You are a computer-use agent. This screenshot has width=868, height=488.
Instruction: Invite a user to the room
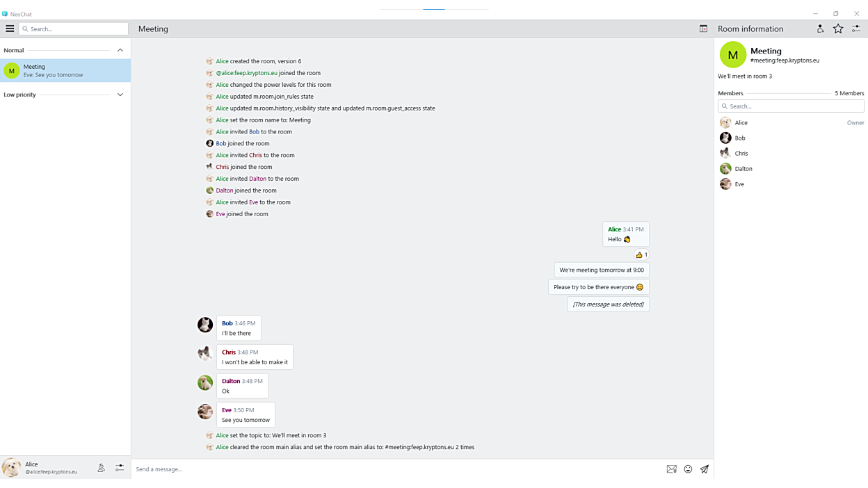(x=821, y=29)
